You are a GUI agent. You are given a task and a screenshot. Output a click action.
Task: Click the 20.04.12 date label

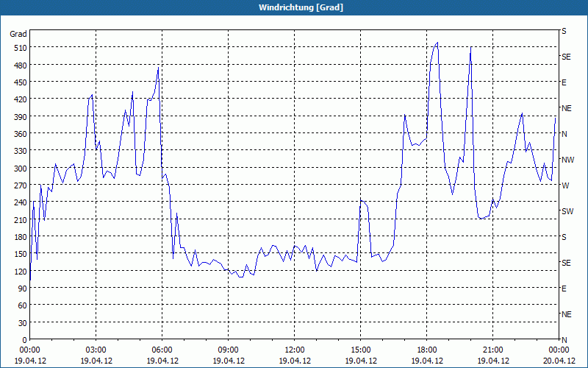coord(559,361)
